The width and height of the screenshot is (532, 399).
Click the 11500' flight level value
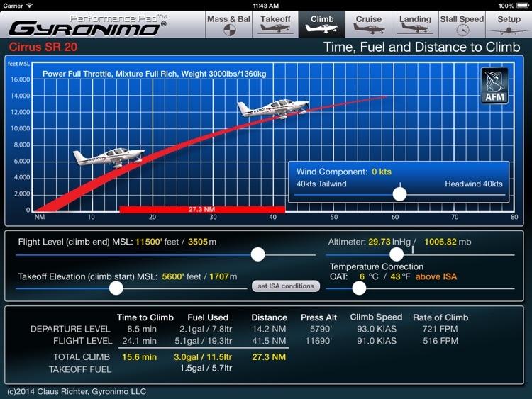pos(149,242)
